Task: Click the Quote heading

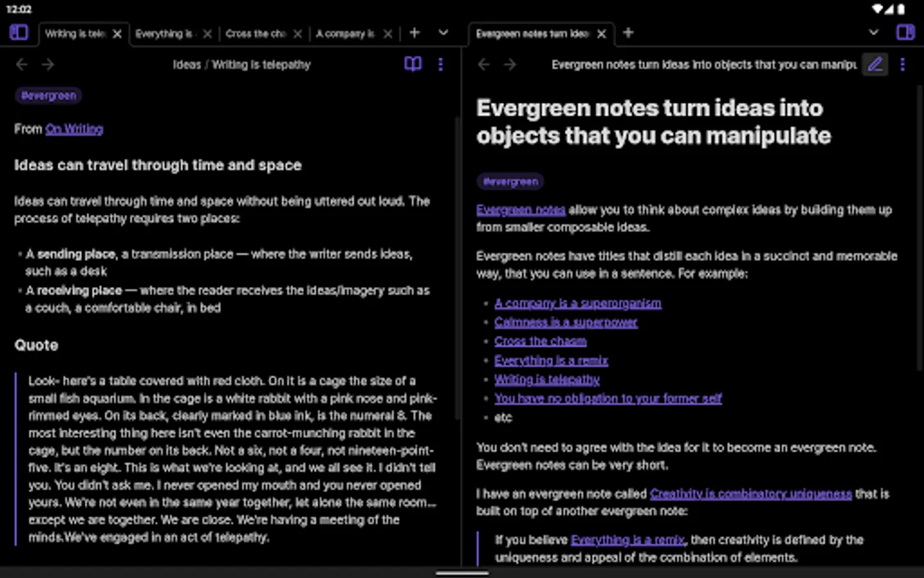Action: 37,346
